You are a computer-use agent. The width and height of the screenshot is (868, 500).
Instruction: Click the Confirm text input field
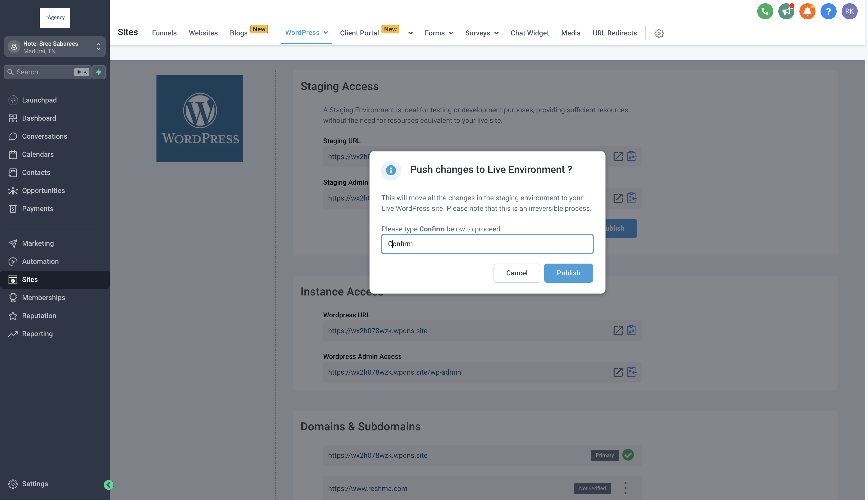click(x=487, y=244)
